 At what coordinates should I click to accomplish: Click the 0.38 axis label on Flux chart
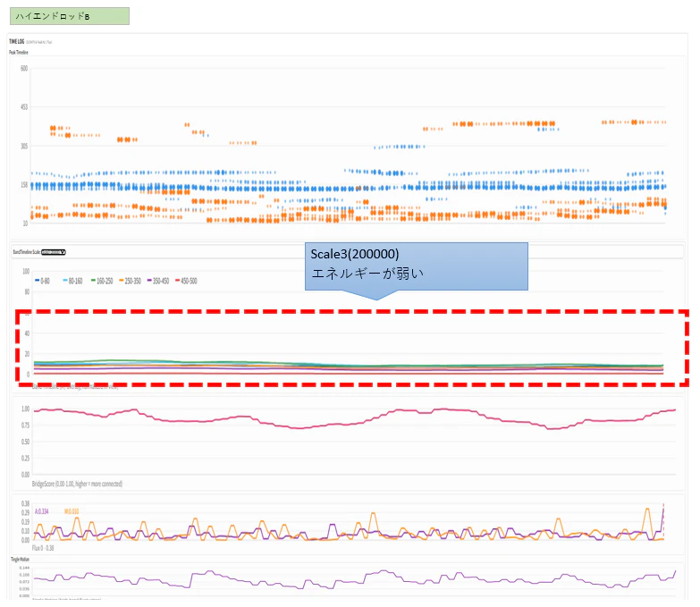click(25, 504)
